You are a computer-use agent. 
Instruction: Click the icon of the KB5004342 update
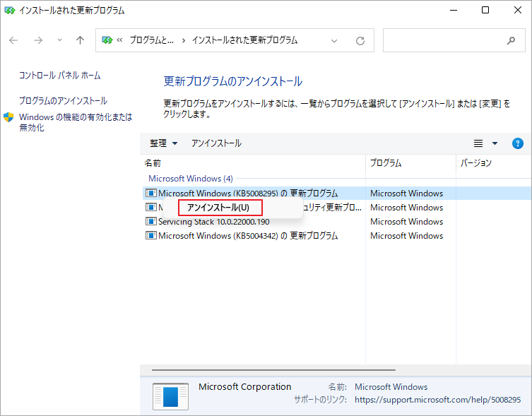tap(151, 235)
